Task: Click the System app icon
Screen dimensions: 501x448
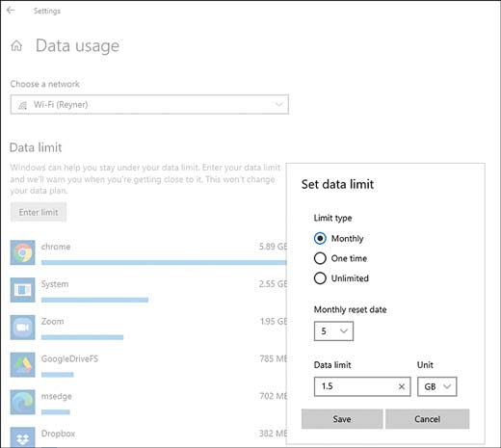Action: tap(22, 290)
